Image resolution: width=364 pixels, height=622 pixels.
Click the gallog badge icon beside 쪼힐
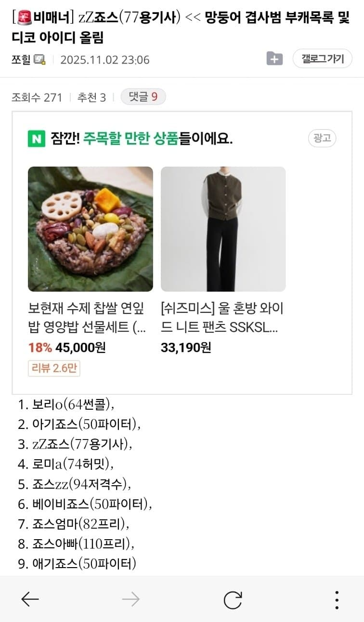pyautogui.click(x=40, y=60)
